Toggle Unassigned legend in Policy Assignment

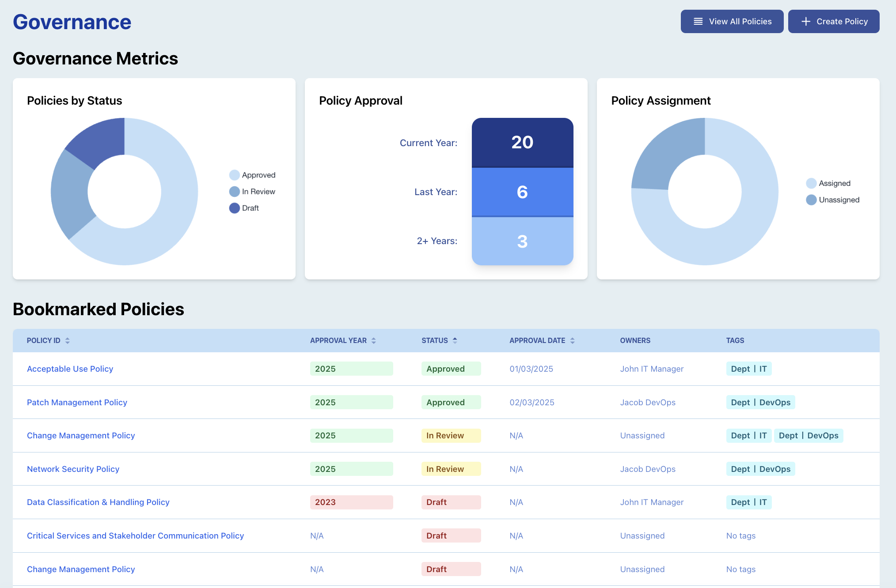coord(833,200)
